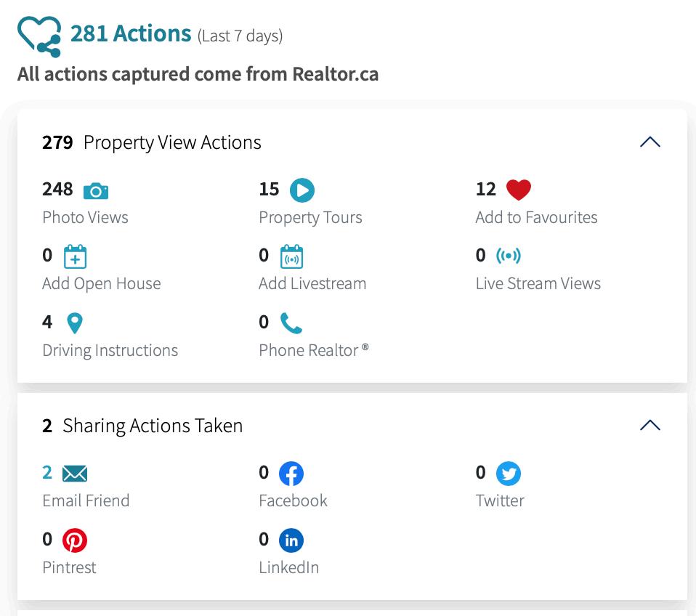The image size is (696, 616).
Task: Click the LinkedIn logo icon
Action: pos(291,540)
